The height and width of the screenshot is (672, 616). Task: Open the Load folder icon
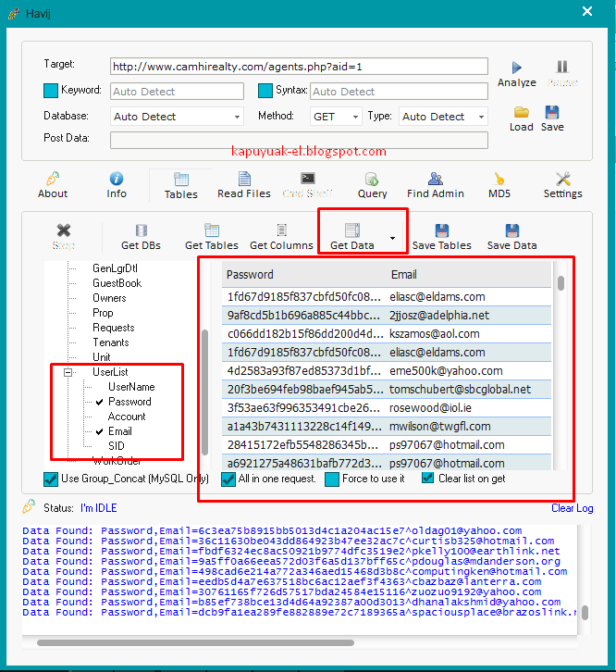[522, 112]
